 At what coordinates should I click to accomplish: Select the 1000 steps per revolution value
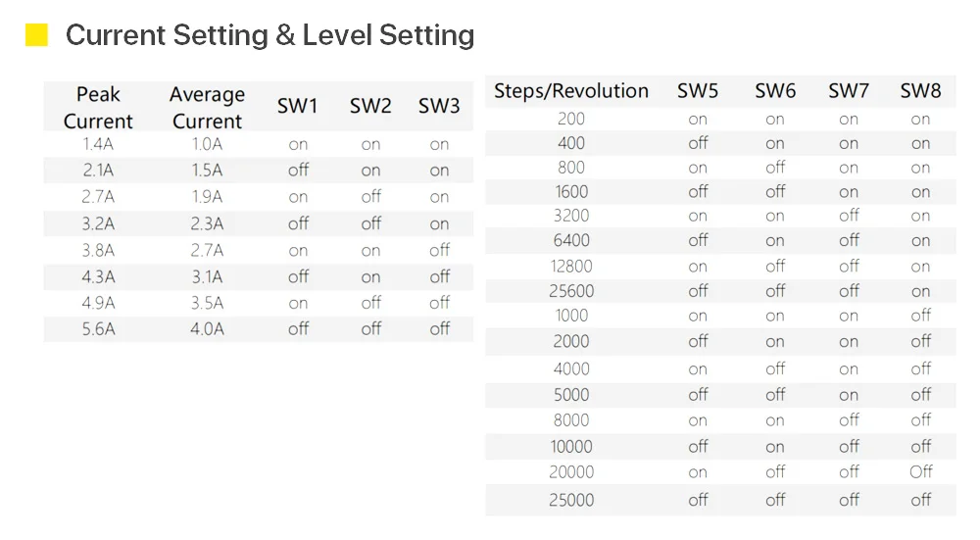(571, 316)
